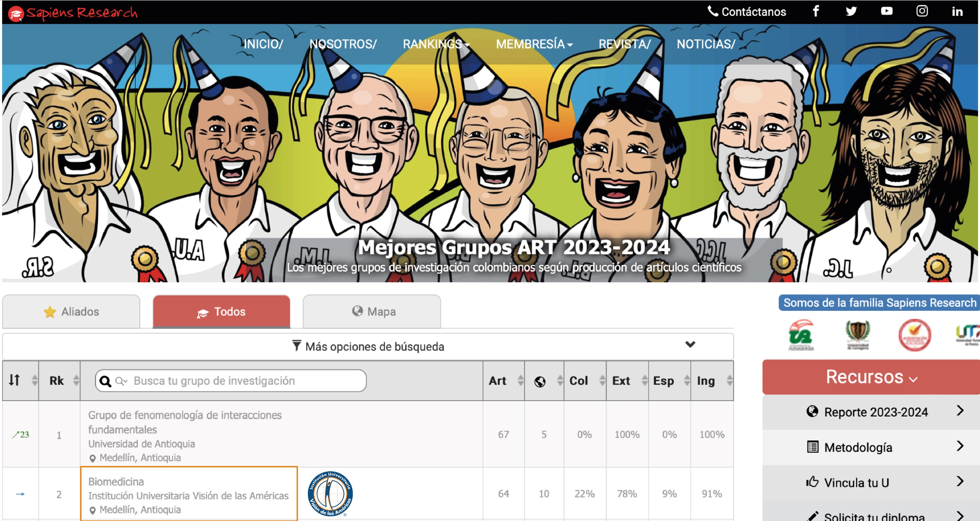Click the filter funnel icon

click(x=297, y=346)
